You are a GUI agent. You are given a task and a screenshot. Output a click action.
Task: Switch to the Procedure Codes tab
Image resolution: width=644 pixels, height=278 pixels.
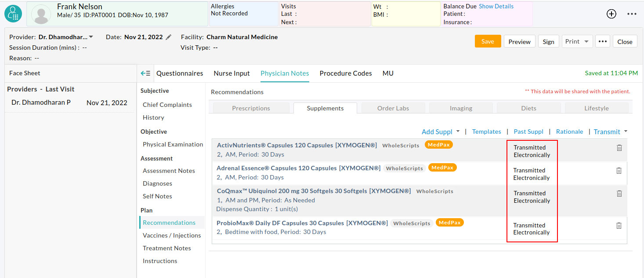[346, 73]
